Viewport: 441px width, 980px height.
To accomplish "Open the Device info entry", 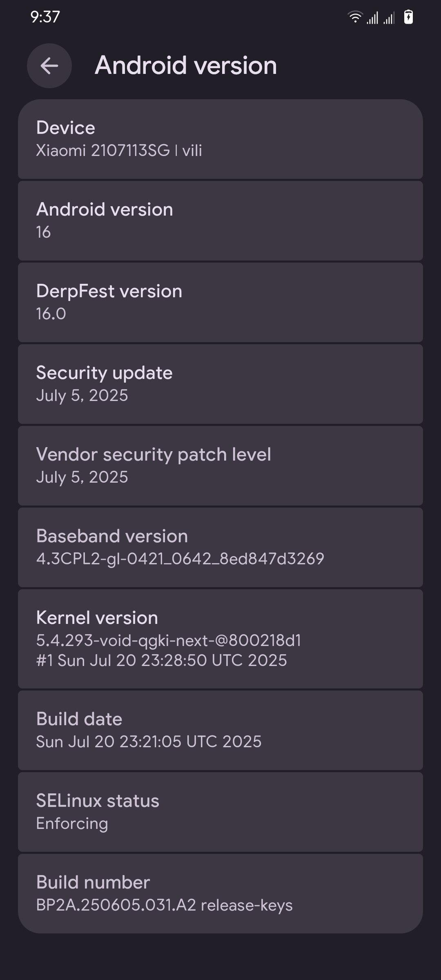I will (220, 139).
